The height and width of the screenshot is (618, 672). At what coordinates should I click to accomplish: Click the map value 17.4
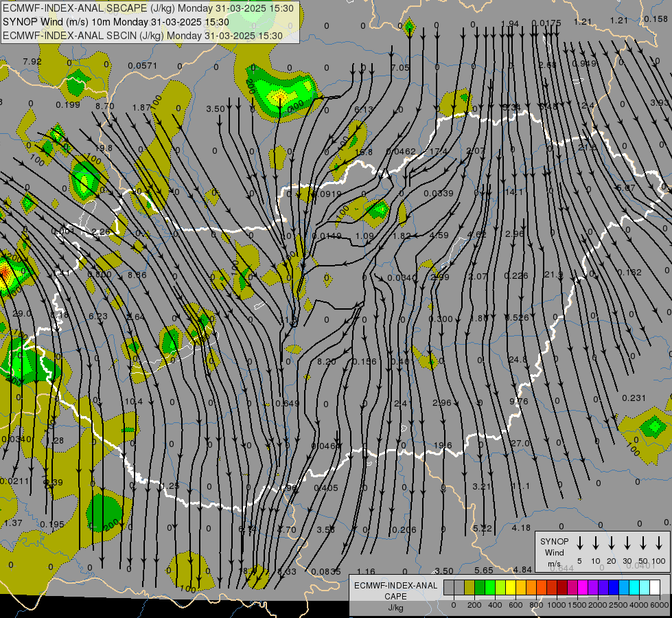[x=438, y=151]
